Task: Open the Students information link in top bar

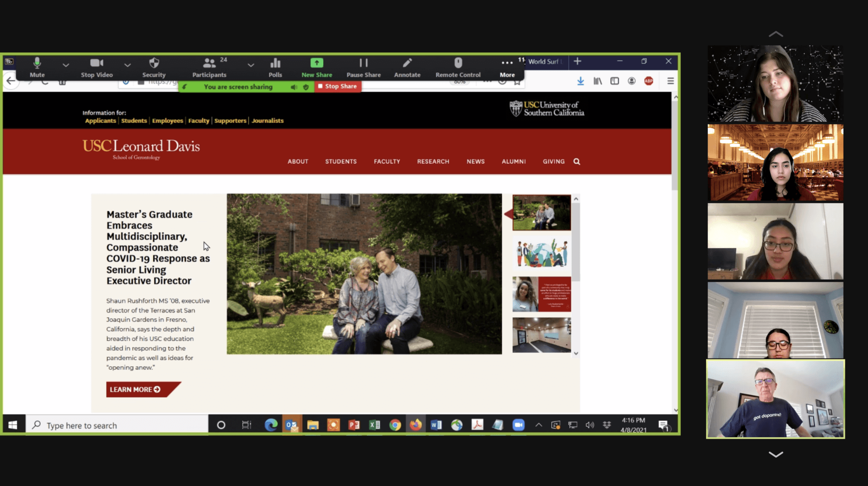Action: coord(134,121)
